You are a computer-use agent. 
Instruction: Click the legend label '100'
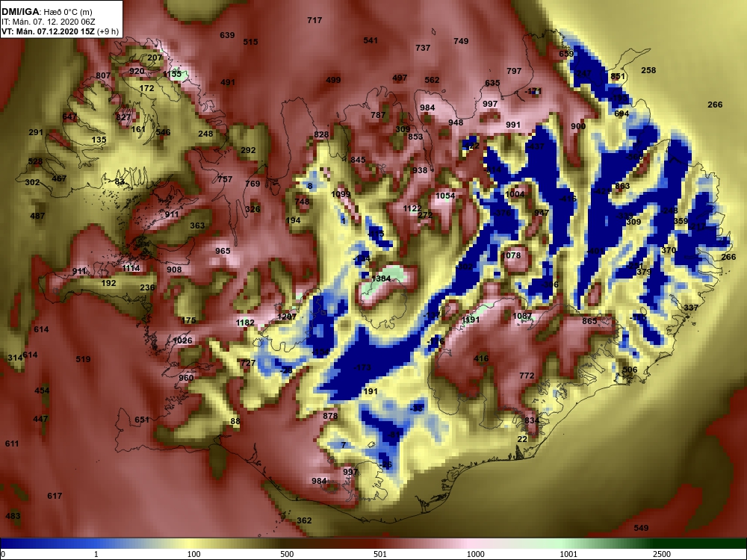tap(193, 554)
